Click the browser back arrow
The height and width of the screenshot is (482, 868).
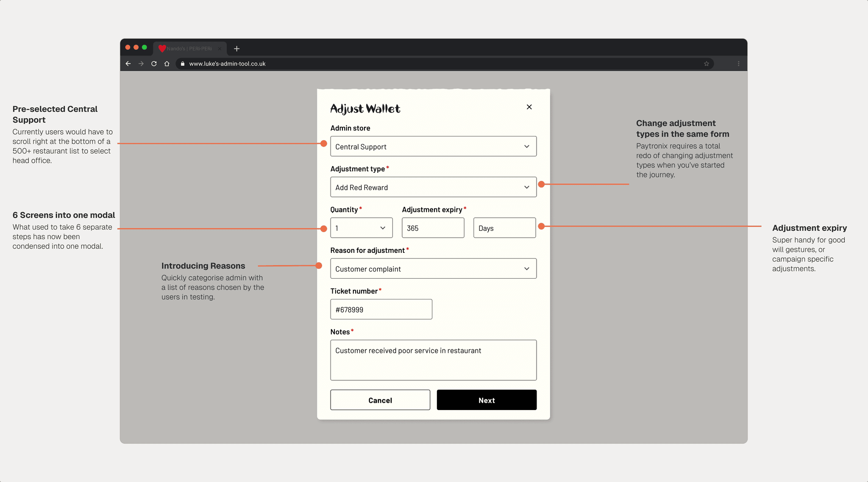(x=128, y=64)
